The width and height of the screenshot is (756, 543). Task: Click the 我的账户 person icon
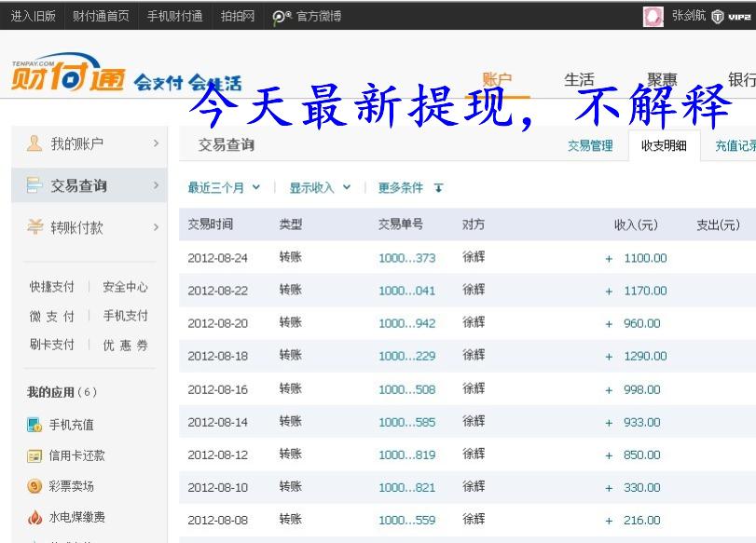pyautogui.click(x=34, y=143)
